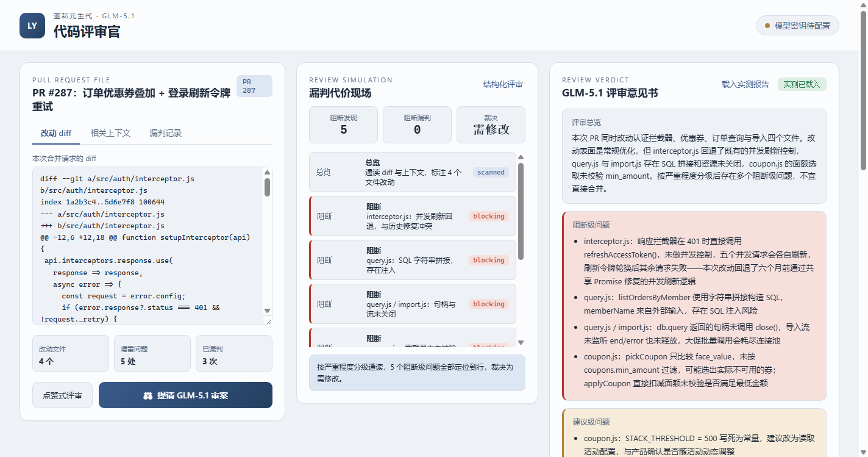Screen dimensions: 868x457
Task: Click the 建议级问题 heading
Action: click(x=591, y=422)
